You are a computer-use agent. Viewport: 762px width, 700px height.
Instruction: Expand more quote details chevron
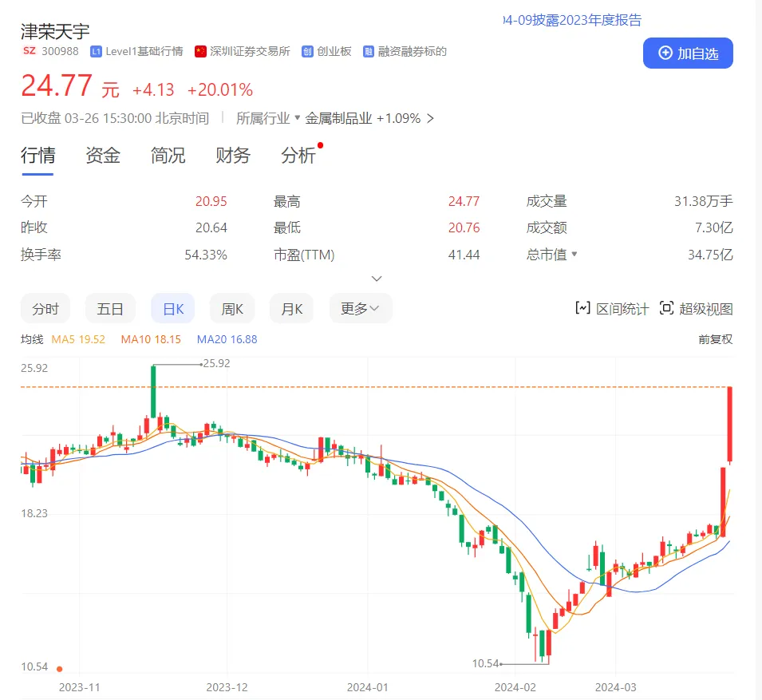coord(377,279)
